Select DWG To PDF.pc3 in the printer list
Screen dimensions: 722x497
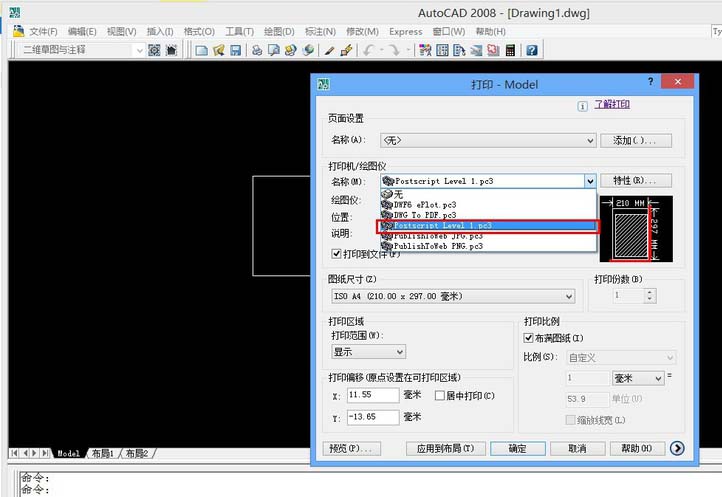click(488, 215)
